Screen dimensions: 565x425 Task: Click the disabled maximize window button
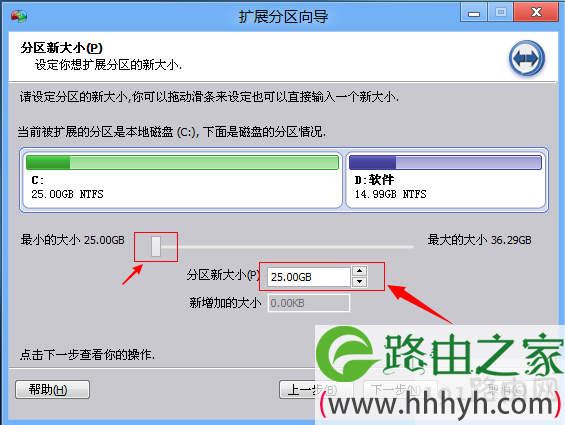501,13
